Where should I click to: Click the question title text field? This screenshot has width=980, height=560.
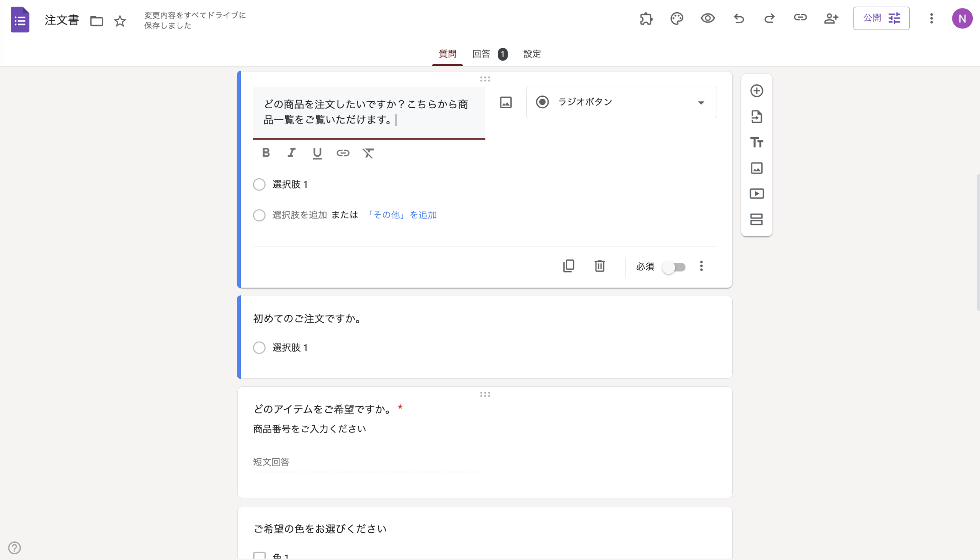369,112
